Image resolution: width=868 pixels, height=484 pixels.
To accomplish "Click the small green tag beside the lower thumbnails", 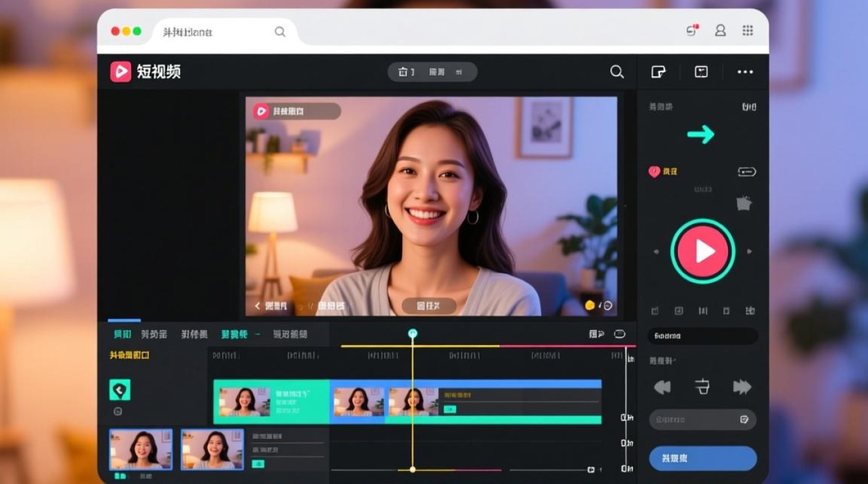I will pos(259,463).
